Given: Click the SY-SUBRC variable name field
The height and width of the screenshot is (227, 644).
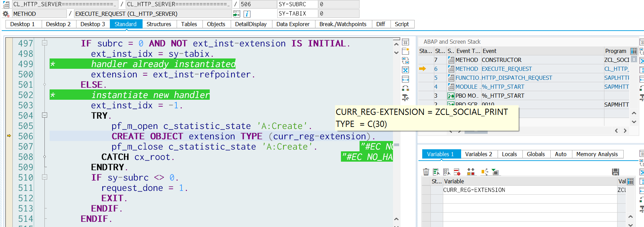Looking at the screenshot, I should point(298,4).
